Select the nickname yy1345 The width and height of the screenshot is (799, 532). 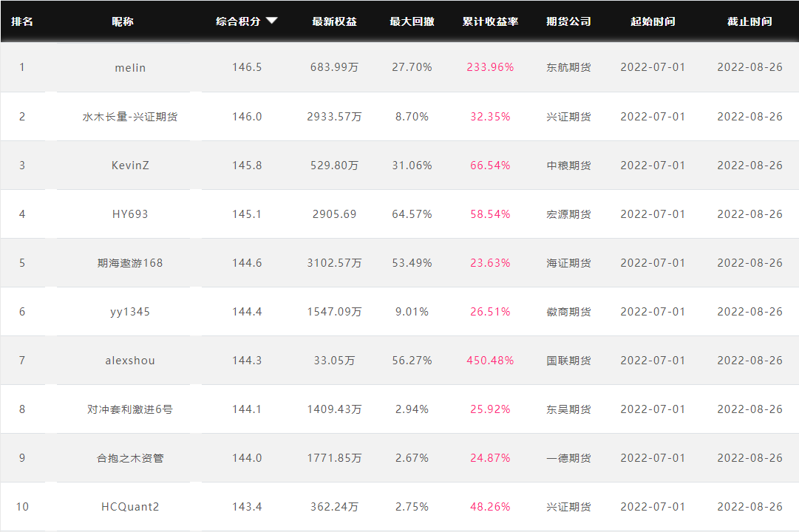[130, 313]
